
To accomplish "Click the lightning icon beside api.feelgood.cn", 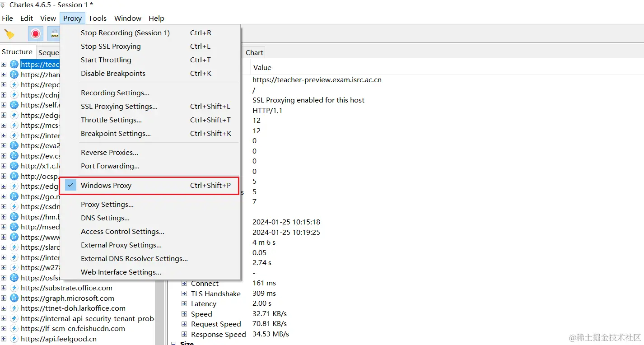I will pos(14,339).
